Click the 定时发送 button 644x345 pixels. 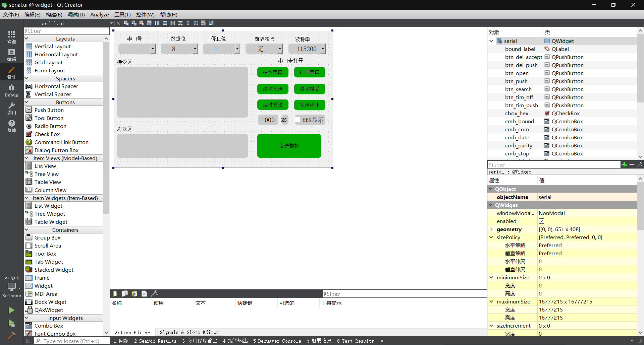[x=273, y=105]
